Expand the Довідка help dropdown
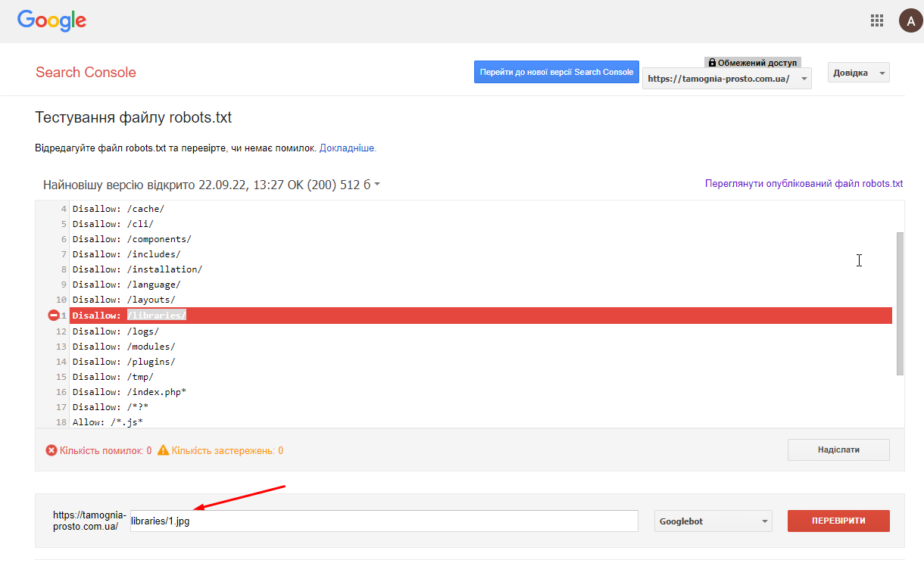This screenshot has height=563, width=924. (x=859, y=73)
